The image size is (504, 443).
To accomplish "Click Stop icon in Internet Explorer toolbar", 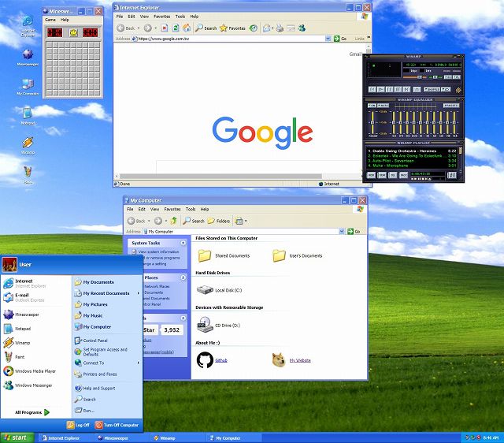I will click(165, 28).
